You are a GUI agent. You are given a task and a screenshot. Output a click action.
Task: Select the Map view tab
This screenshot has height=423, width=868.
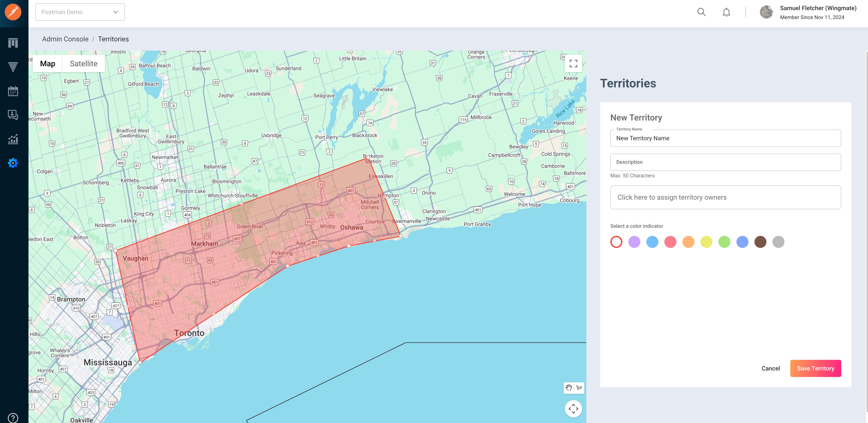(x=48, y=64)
